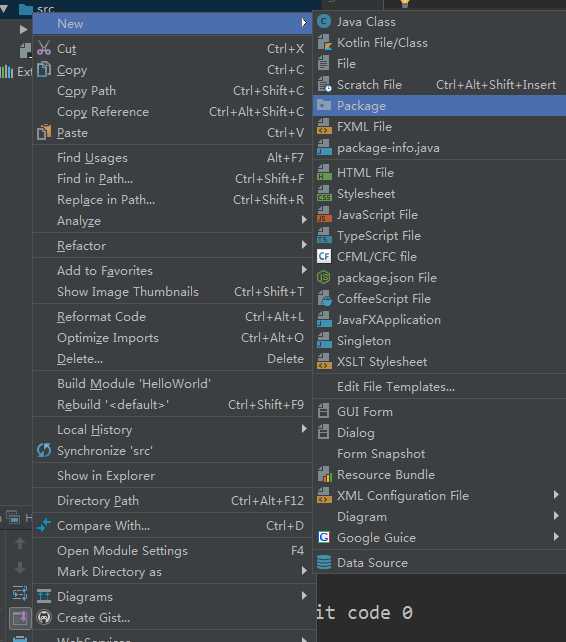Click the Scratch File icon

coord(324,84)
